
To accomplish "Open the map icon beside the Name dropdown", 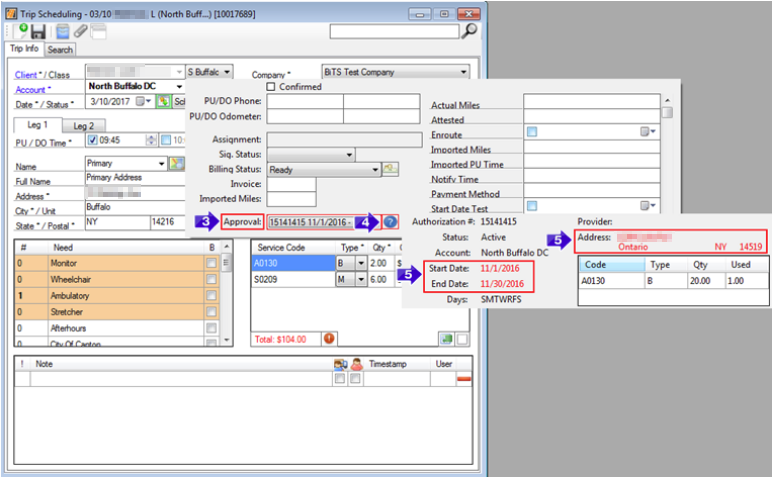I will click(x=176, y=163).
